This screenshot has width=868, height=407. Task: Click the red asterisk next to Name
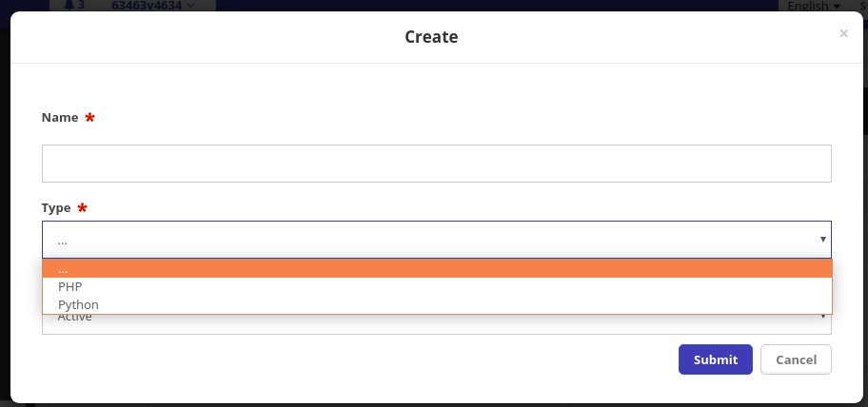pos(90,118)
